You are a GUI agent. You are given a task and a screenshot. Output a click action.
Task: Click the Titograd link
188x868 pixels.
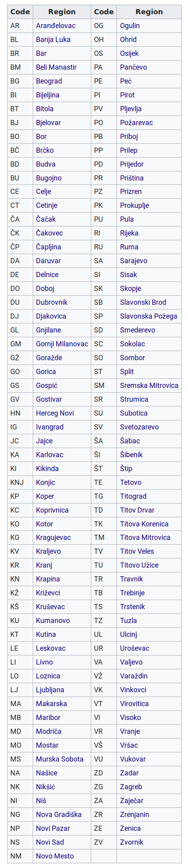pyautogui.click(x=133, y=496)
